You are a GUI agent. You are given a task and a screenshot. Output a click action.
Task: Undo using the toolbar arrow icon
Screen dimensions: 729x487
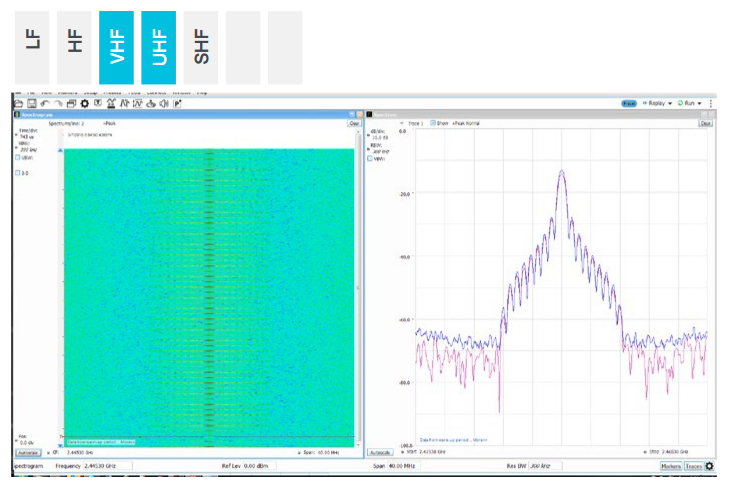[45, 103]
